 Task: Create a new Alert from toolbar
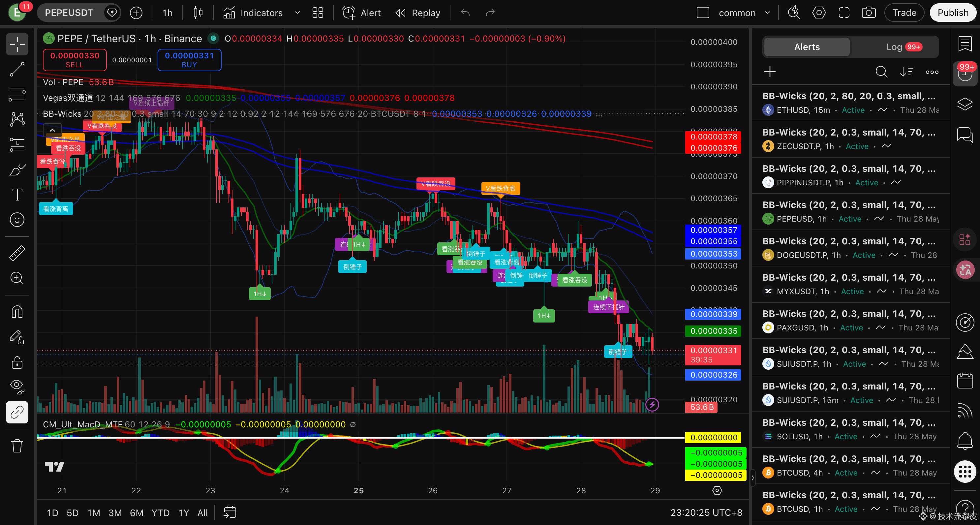(361, 13)
